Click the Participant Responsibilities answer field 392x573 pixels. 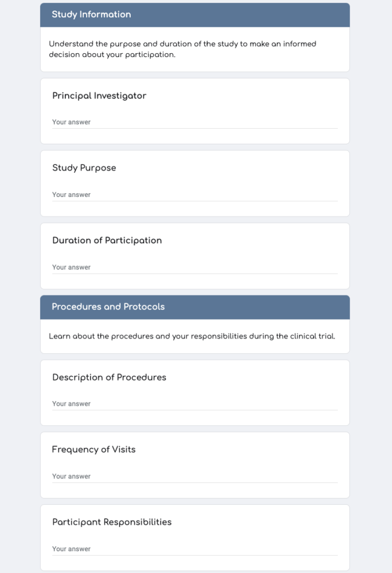(195, 549)
